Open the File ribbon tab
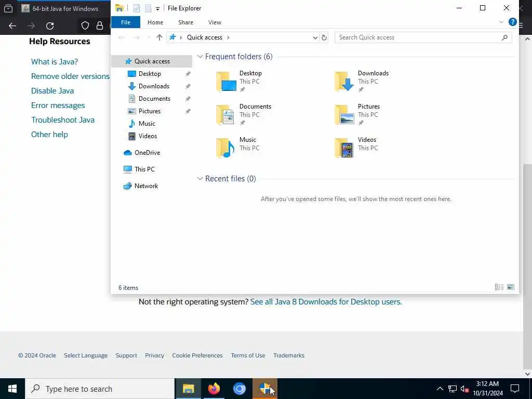Screen dimensions: 532x399 pyautogui.click(x=126, y=22)
